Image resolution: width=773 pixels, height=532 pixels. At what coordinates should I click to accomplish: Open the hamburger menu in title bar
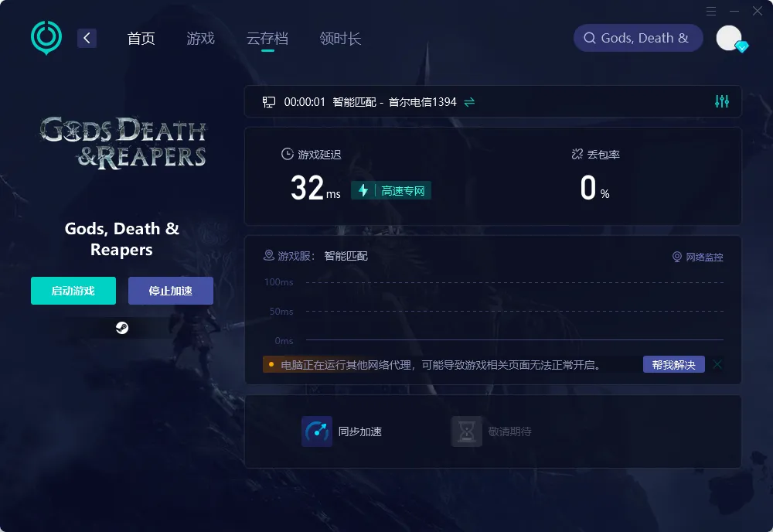[x=711, y=12]
